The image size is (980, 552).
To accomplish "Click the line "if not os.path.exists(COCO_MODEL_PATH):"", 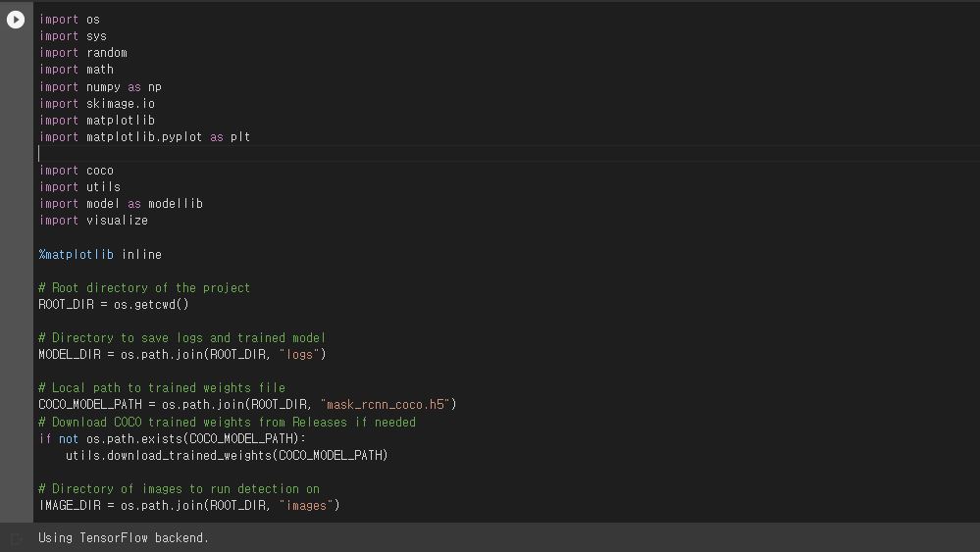I will pyautogui.click(x=172, y=438).
